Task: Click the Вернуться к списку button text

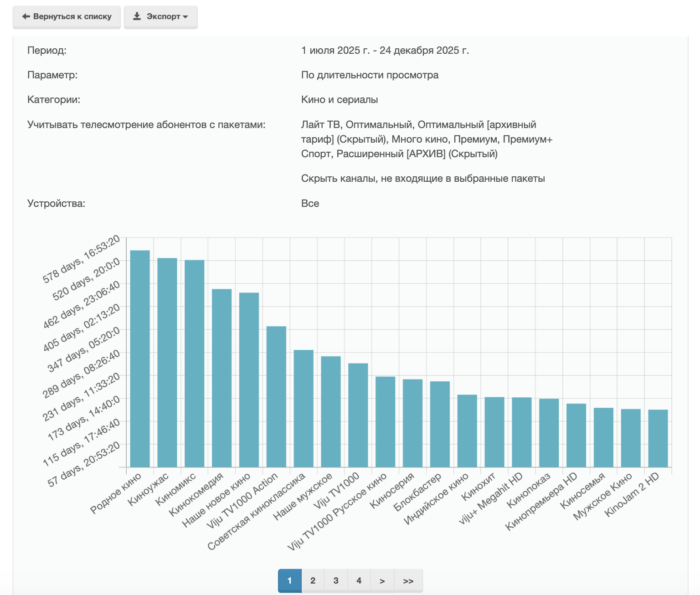Action: coord(72,17)
